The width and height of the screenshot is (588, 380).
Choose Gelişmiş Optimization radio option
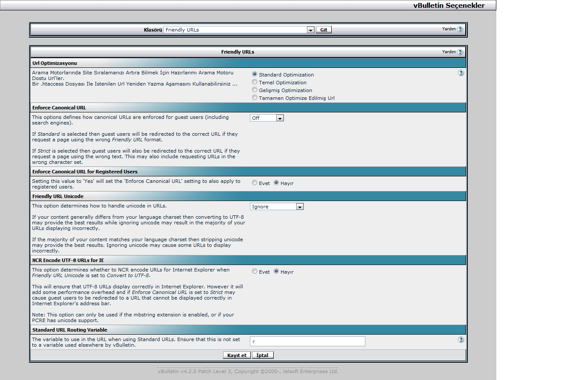coord(255,90)
